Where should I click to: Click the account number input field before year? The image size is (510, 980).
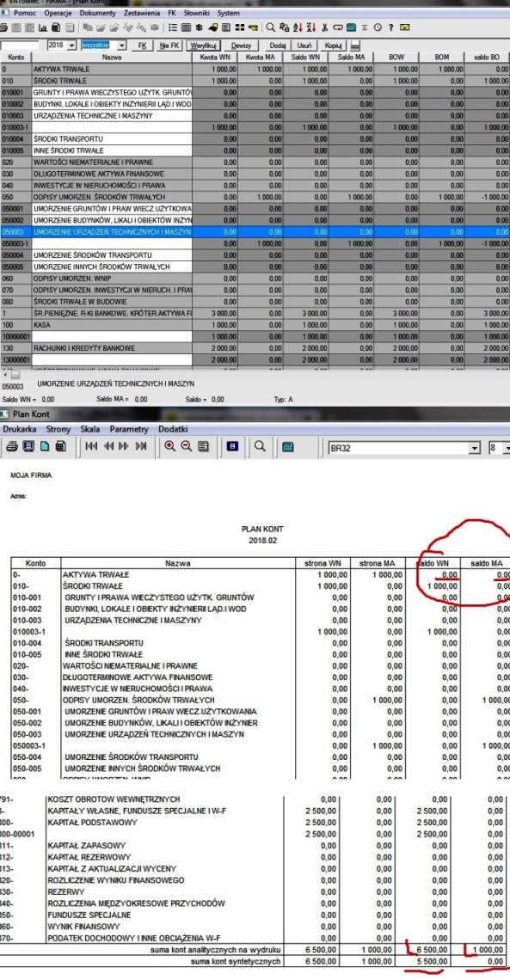point(20,46)
